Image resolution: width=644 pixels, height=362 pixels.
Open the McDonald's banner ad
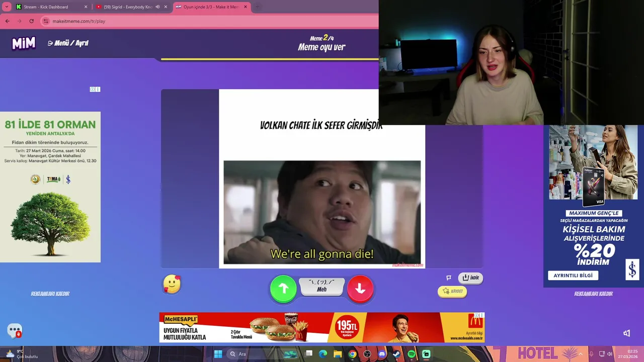[x=322, y=327]
